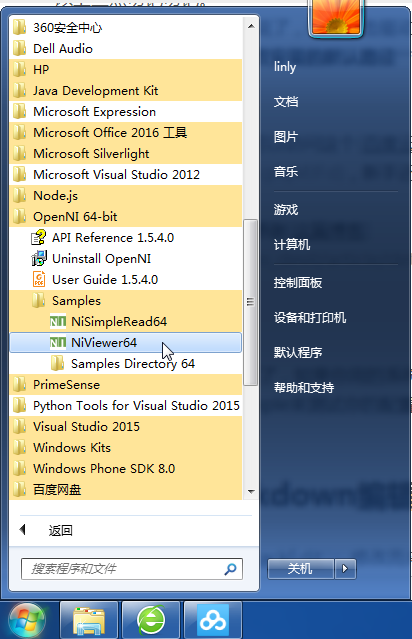Launch Uninstall OpenNI icon

[x=39, y=258]
